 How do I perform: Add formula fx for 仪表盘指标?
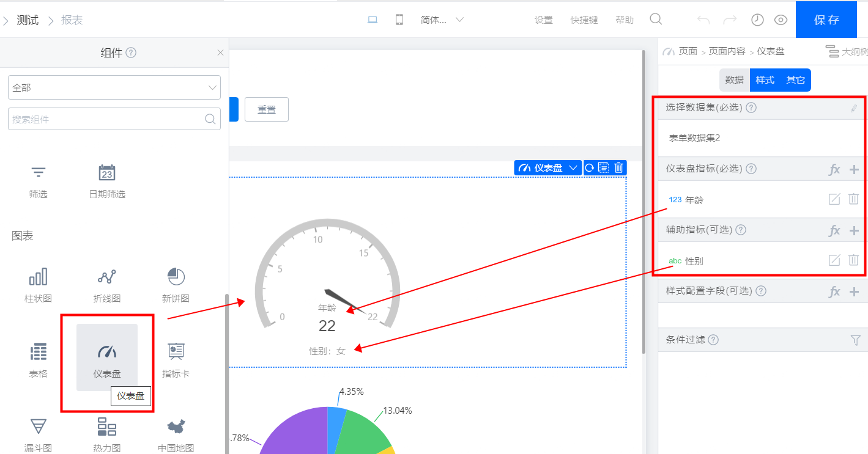[834, 169]
